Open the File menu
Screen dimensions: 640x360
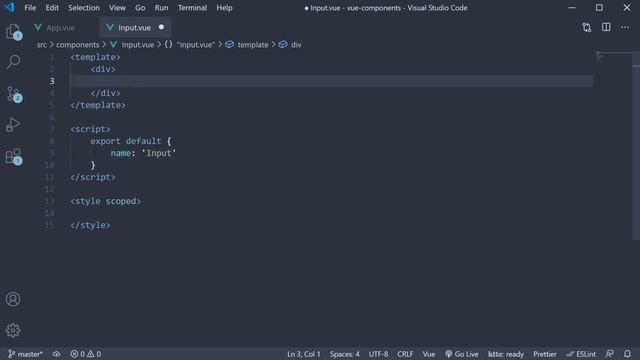[x=30, y=8]
